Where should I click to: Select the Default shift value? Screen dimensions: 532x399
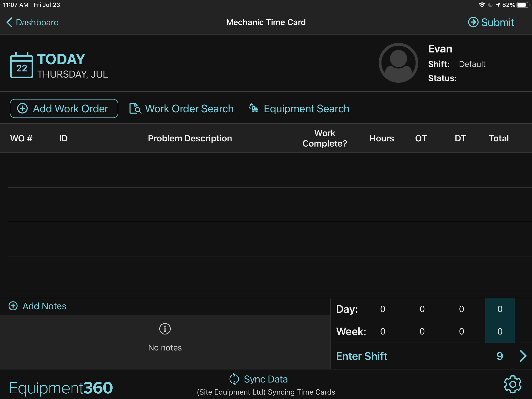coord(472,64)
